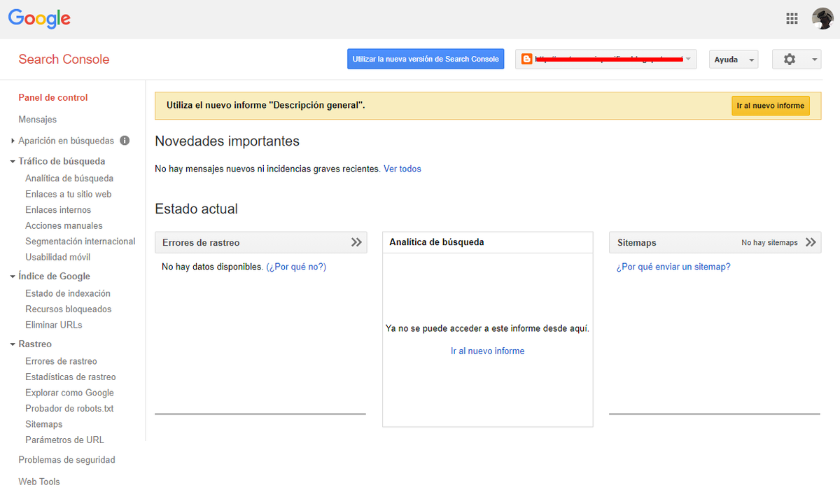Open Probador de robots.txt sidebar item
This screenshot has width=840, height=504.
69,409
